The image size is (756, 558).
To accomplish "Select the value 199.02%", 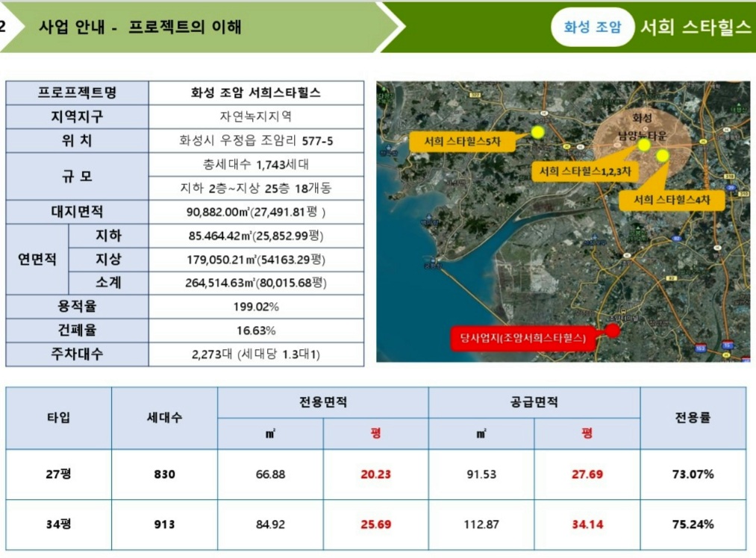I will click(x=255, y=307).
